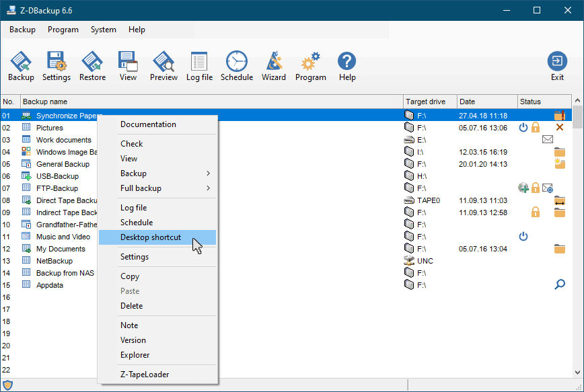Click the No. column header

click(x=11, y=102)
